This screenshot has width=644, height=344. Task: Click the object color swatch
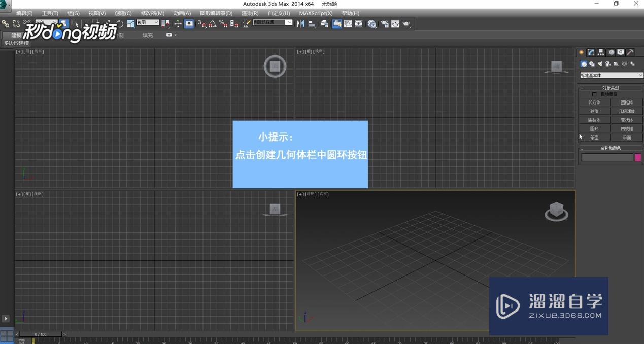pyautogui.click(x=638, y=157)
